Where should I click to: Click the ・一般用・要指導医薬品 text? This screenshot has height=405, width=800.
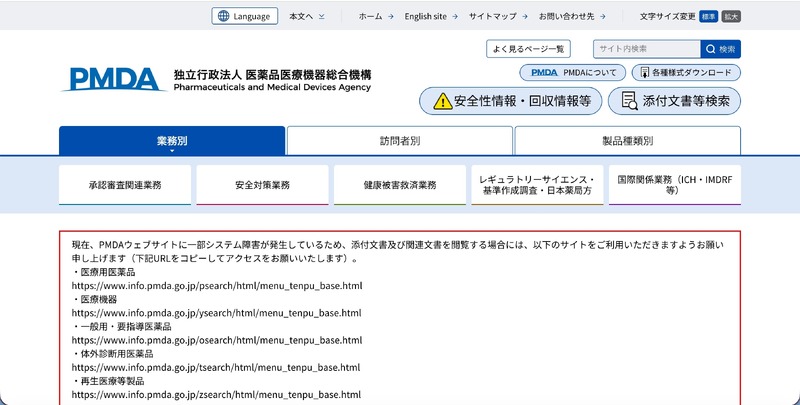(x=121, y=326)
